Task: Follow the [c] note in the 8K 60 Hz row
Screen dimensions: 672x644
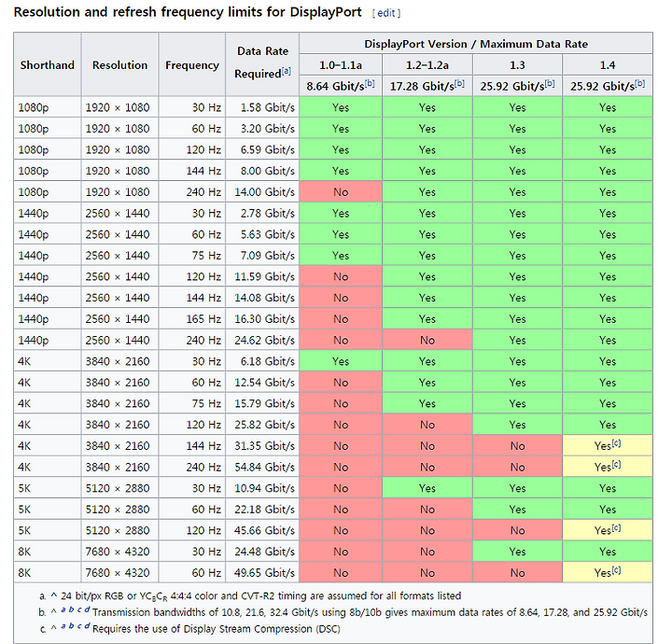Action: [616, 570]
